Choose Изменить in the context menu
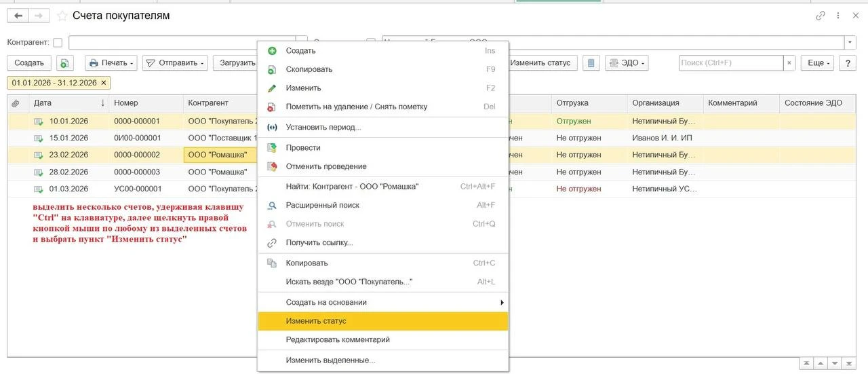This screenshot has height=374, width=868. [x=383, y=88]
